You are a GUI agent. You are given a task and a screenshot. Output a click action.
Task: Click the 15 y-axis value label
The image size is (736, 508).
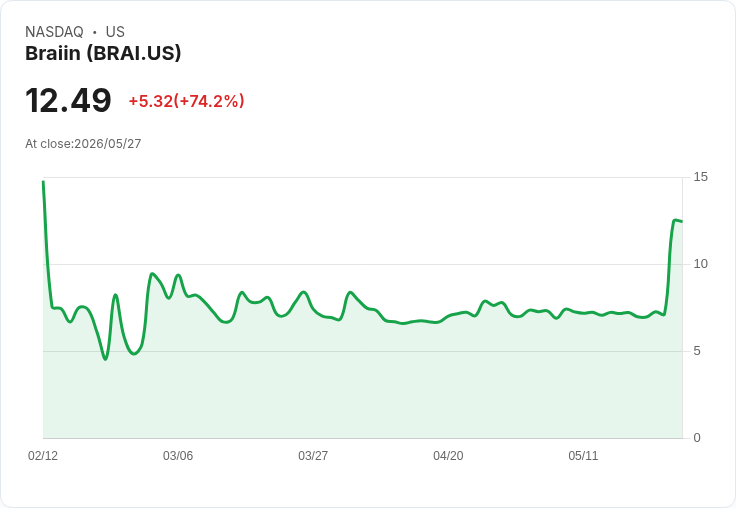[700, 177]
